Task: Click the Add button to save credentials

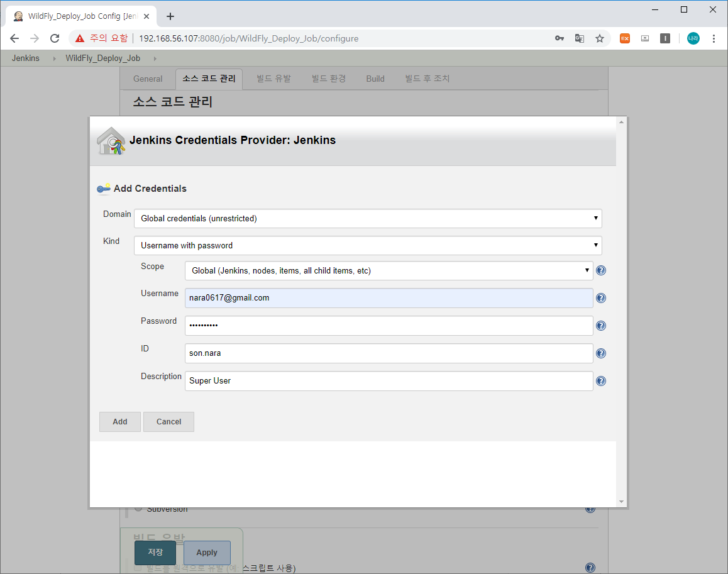Action: point(120,422)
